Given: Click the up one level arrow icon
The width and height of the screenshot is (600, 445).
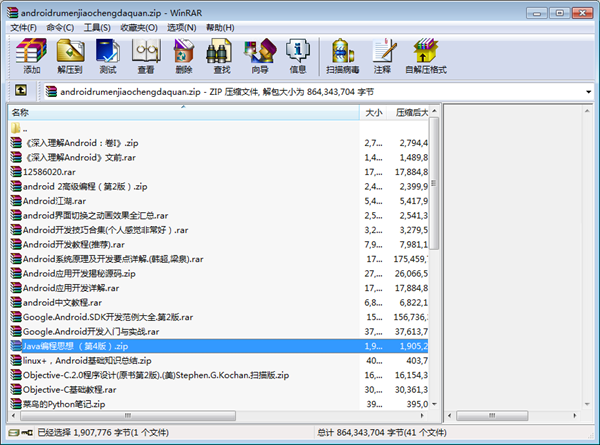Looking at the screenshot, I should pos(21,91).
